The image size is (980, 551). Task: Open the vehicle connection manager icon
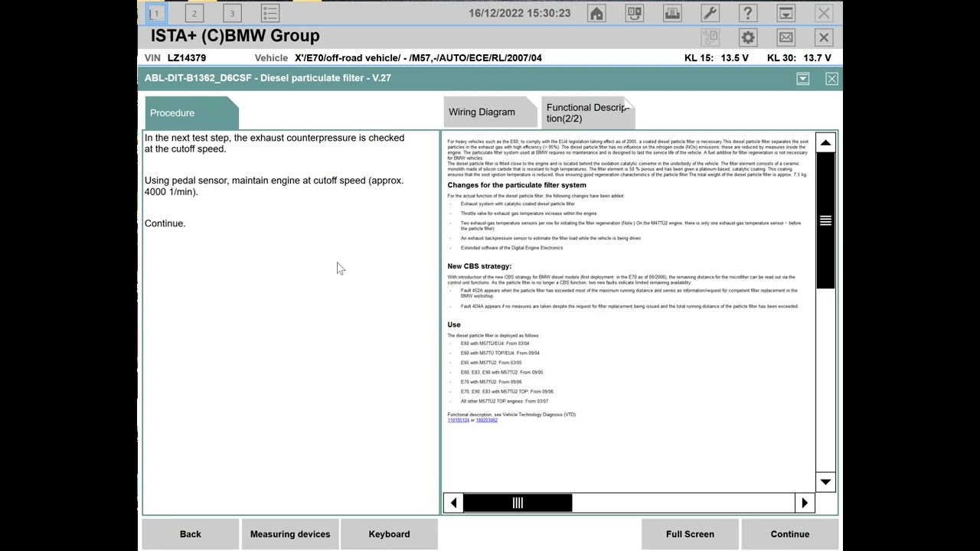(x=635, y=13)
